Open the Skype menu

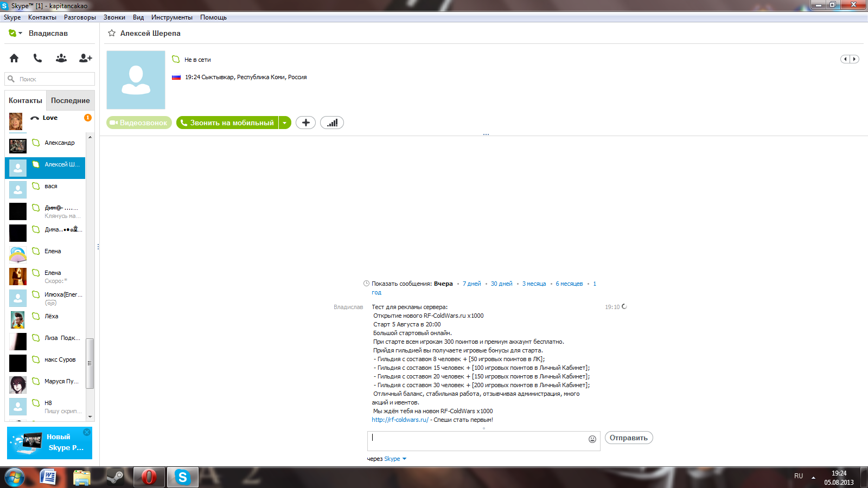[12, 17]
